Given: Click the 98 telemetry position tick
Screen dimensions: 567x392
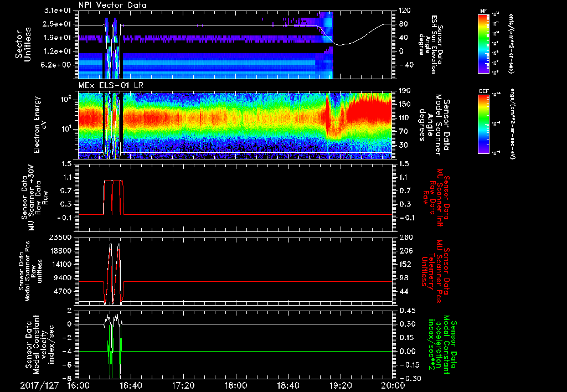Looking at the screenshot, I should point(403,278).
